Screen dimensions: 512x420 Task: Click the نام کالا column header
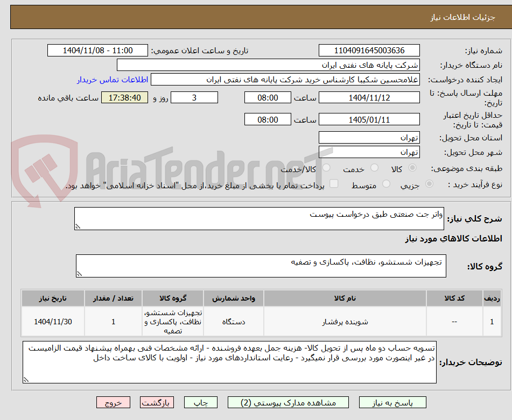pyautogui.click(x=345, y=298)
